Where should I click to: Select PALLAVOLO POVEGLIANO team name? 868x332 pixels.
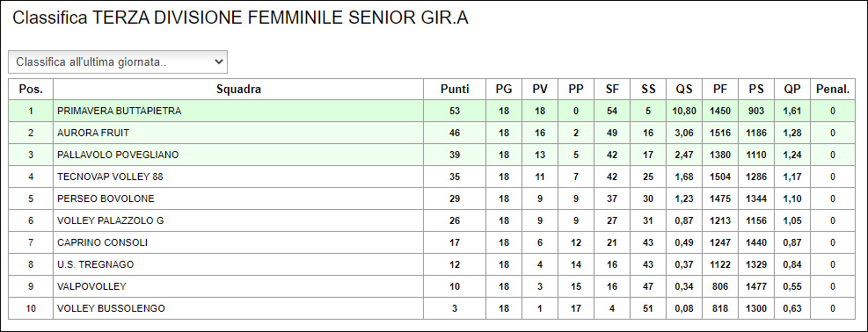118,155
